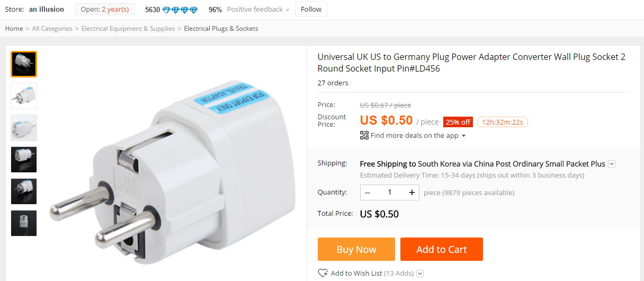Viewport: 644px width, 281px height.
Task: Open Electrical Equipment & Supplies breadcrumb
Action: tap(128, 29)
